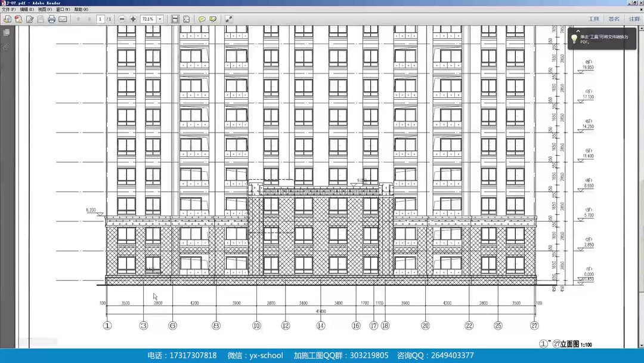Open the 工具 pane
The image size is (644, 363).
(x=594, y=19)
